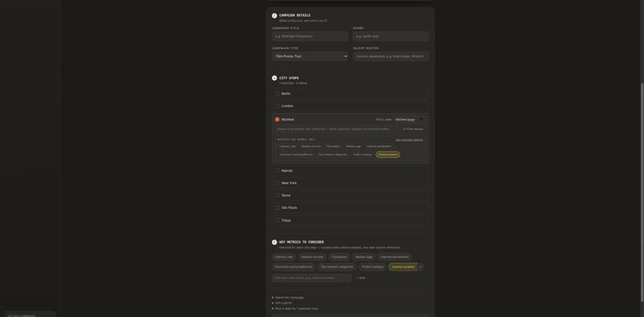The width and height of the screenshot is (644, 317).
Task: Toggle Dominant social platforms chip under Mumbai metrics
Action: (296, 155)
